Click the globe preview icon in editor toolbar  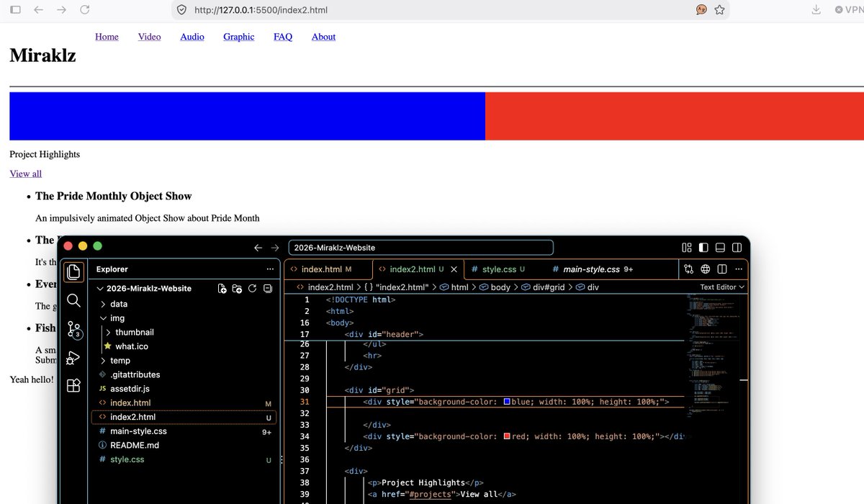(x=706, y=269)
